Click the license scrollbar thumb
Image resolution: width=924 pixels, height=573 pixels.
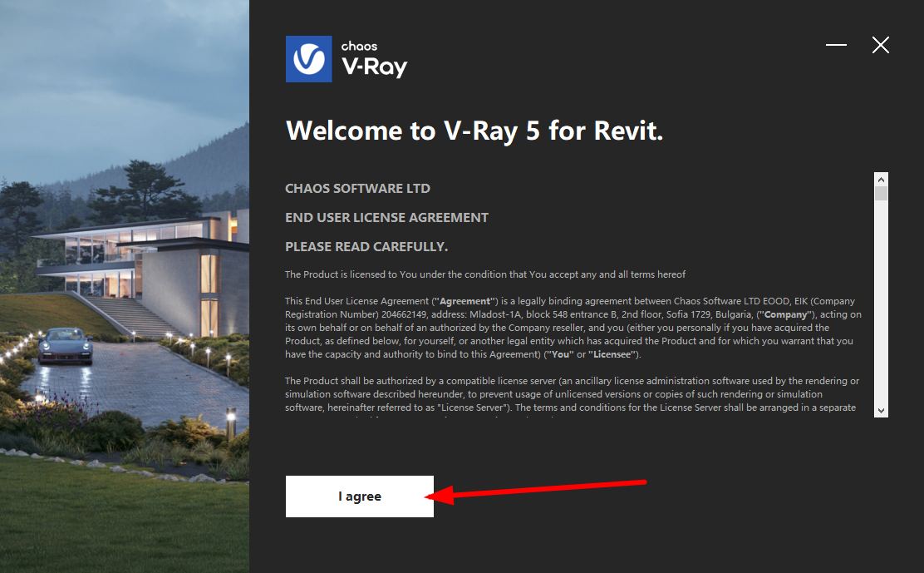[x=881, y=194]
